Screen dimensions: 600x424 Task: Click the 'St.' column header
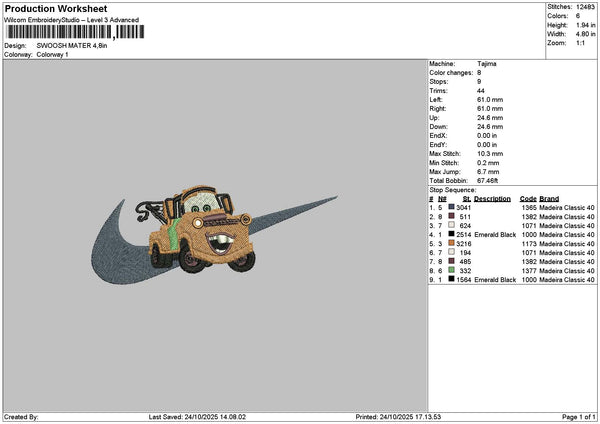tap(466, 199)
